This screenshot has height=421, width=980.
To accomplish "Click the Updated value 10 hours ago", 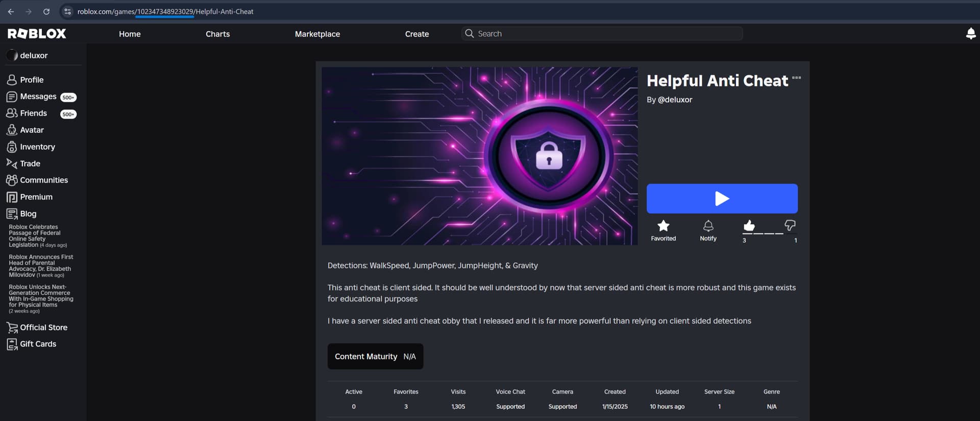I will click(x=667, y=407).
